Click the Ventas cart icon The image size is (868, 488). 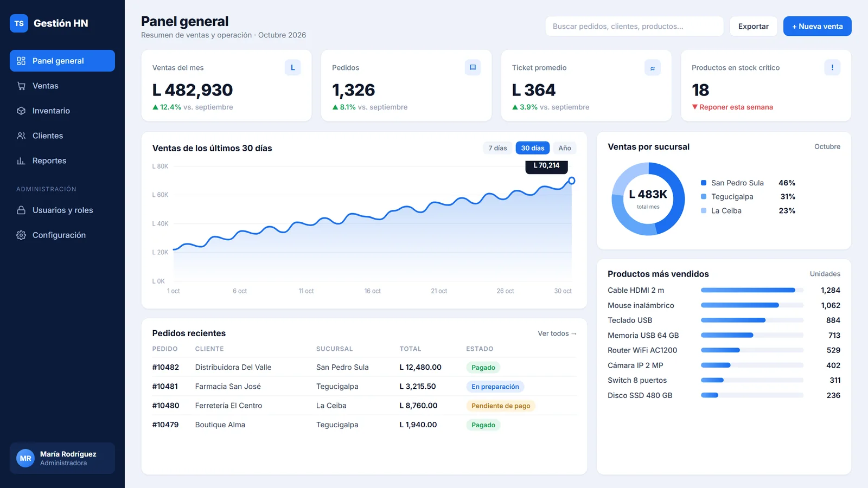point(21,86)
